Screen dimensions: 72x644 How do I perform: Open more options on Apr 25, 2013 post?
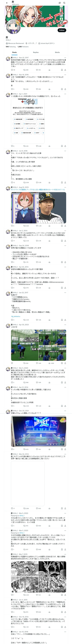[x=65, y=267]
